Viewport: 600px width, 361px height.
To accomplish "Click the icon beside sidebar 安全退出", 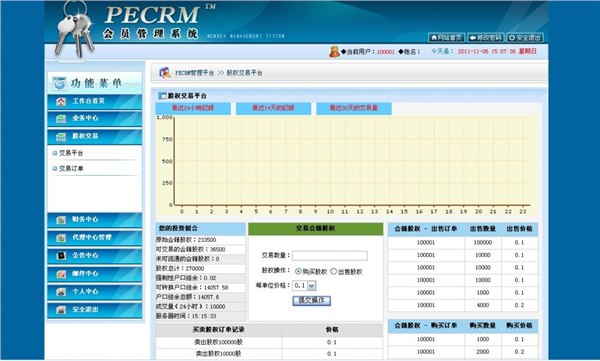I will (x=61, y=310).
